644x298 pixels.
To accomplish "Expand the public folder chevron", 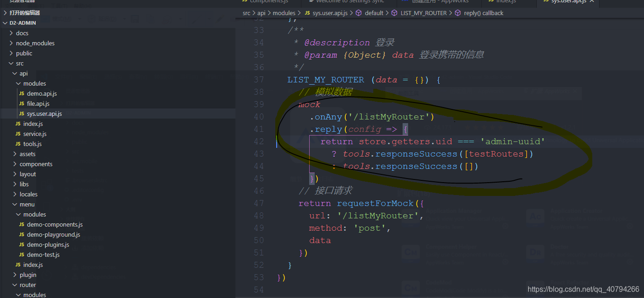I will click(x=11, y=53).
